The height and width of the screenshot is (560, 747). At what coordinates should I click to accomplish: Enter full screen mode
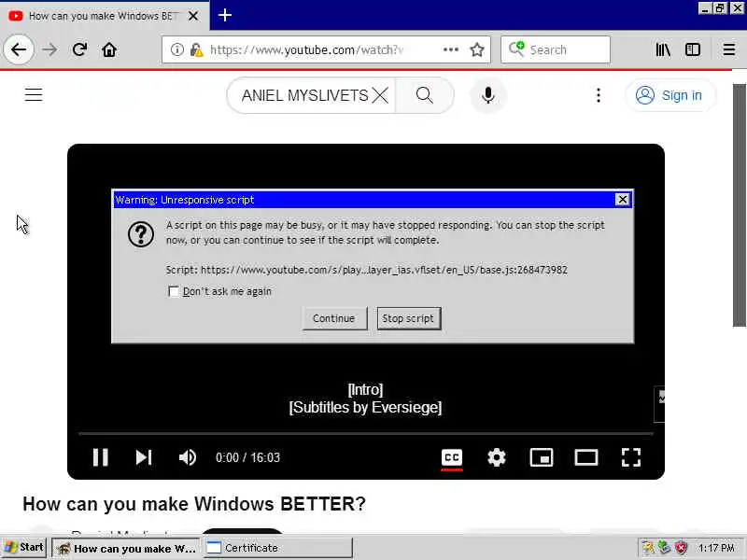(631, 457)
